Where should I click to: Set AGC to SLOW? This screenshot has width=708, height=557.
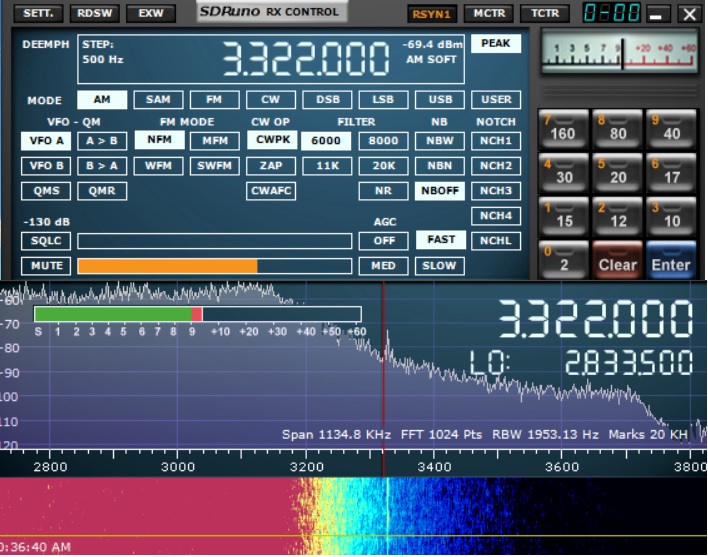click(440, 265)
